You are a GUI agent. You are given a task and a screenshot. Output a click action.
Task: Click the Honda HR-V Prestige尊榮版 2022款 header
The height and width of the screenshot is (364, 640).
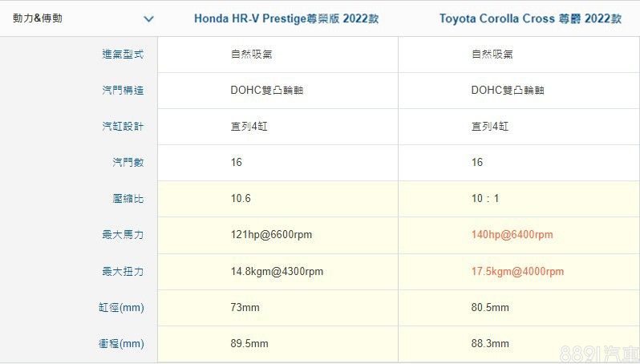click(x=286, y=18)
